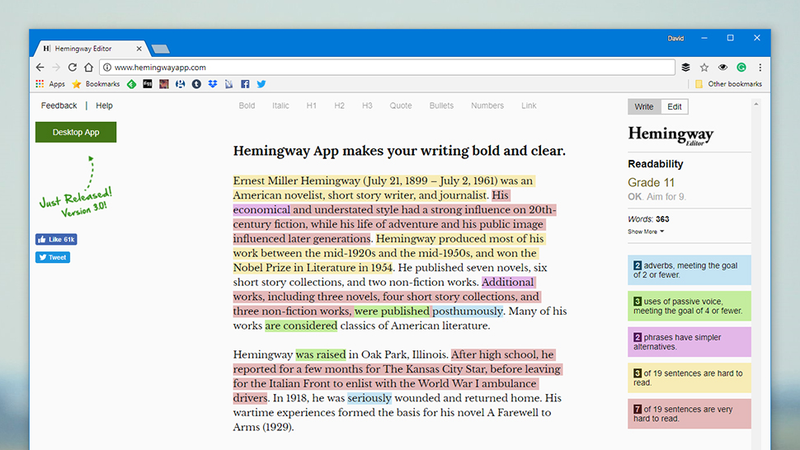Viewport: 800px width, 450px height.
Task: Click the purple simpler alternatives box
Action: click(689, 342)
